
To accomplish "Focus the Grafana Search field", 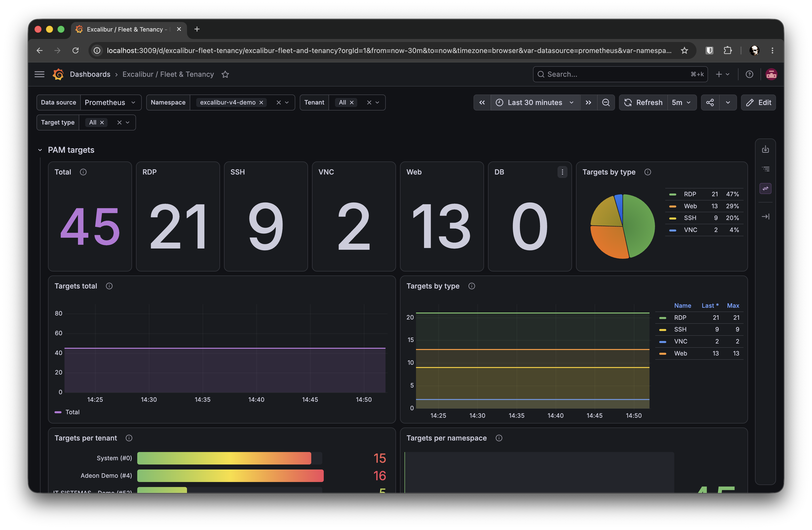I will point(620,74).
